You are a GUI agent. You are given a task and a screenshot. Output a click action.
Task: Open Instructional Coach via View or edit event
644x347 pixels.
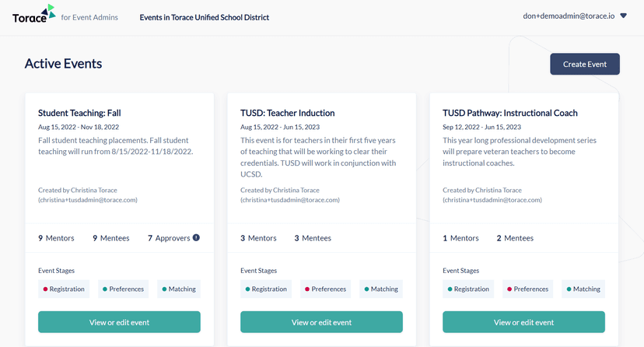tap(523, 322)
